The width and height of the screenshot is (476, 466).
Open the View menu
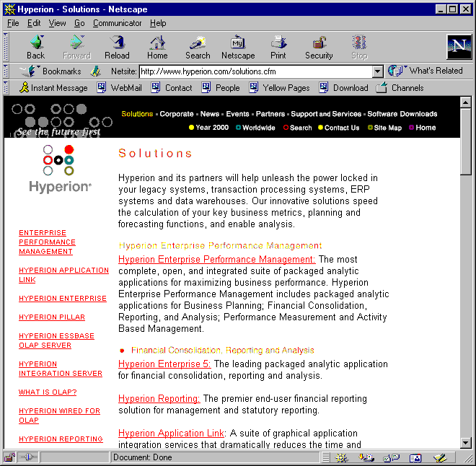(57, 23)
